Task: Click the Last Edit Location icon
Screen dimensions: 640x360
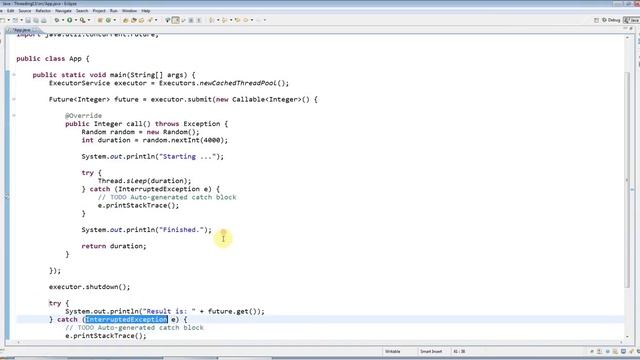Action: [x=238, y=20]
